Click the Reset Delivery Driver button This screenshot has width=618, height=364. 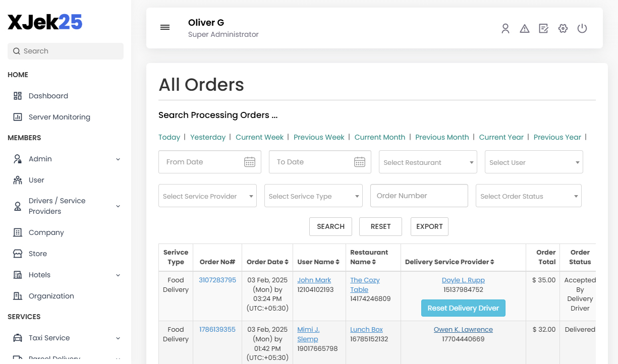(x=463, y=308)
